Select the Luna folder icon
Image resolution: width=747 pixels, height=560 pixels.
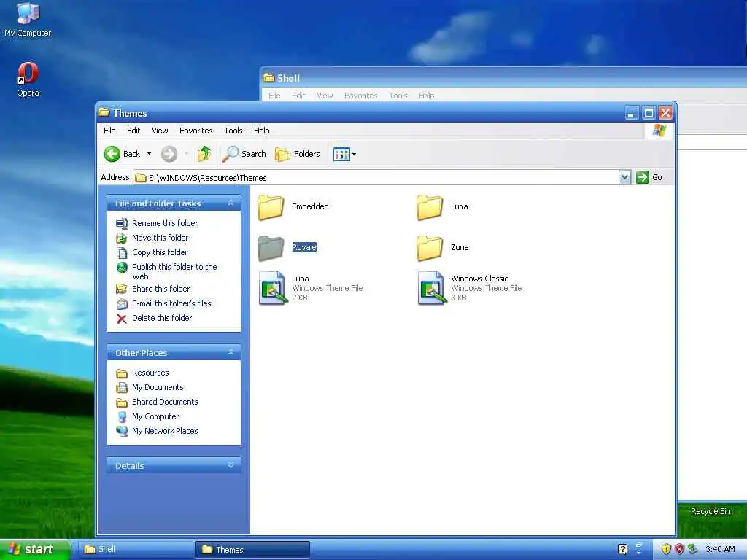(430, 206)
